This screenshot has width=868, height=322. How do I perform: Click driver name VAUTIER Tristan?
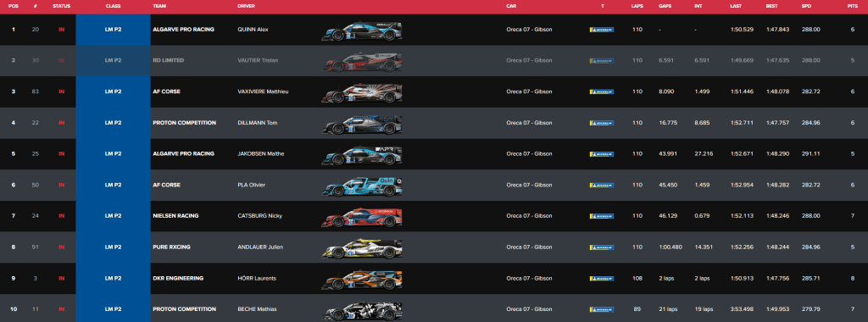258,60
